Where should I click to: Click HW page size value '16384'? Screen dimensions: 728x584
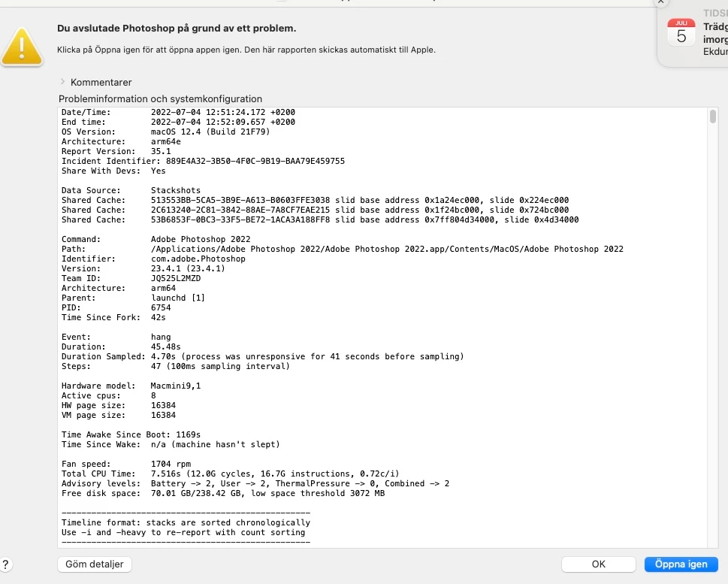click(164, 404)
